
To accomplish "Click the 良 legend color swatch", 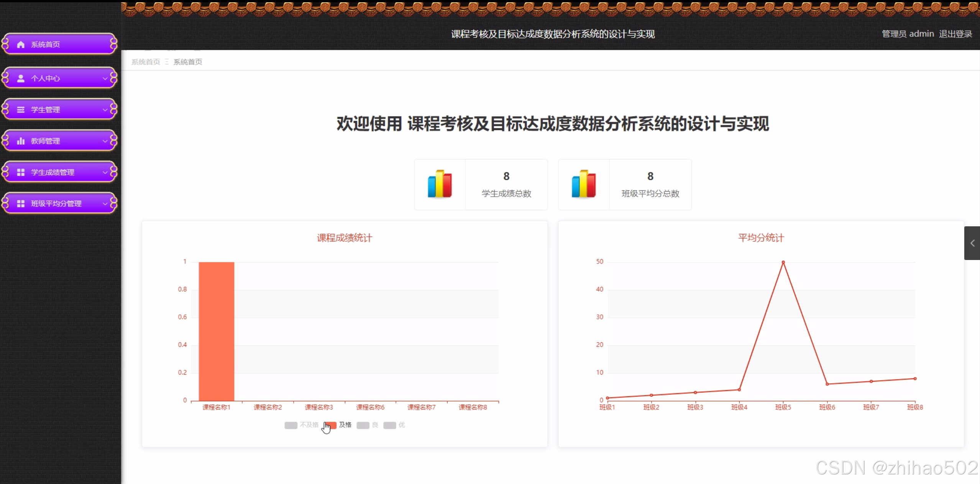I will 363,425.
